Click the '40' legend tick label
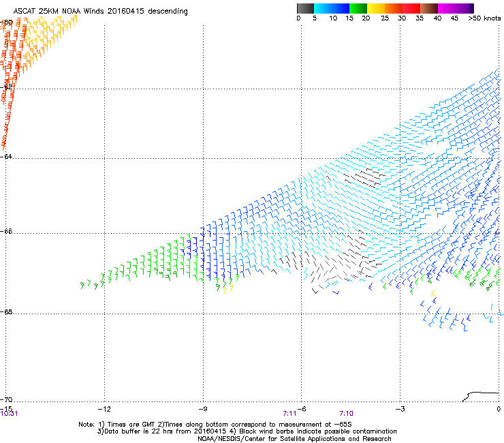Image resolution: width=504 pixels, height=443 pixels. tap(437, 18)
